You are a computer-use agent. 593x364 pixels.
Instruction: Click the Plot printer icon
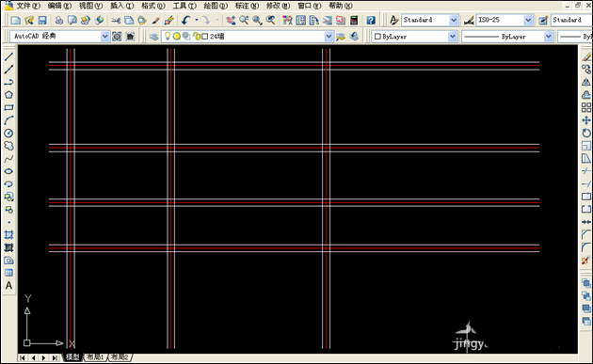pyautogui.click(x=59, y=20)
